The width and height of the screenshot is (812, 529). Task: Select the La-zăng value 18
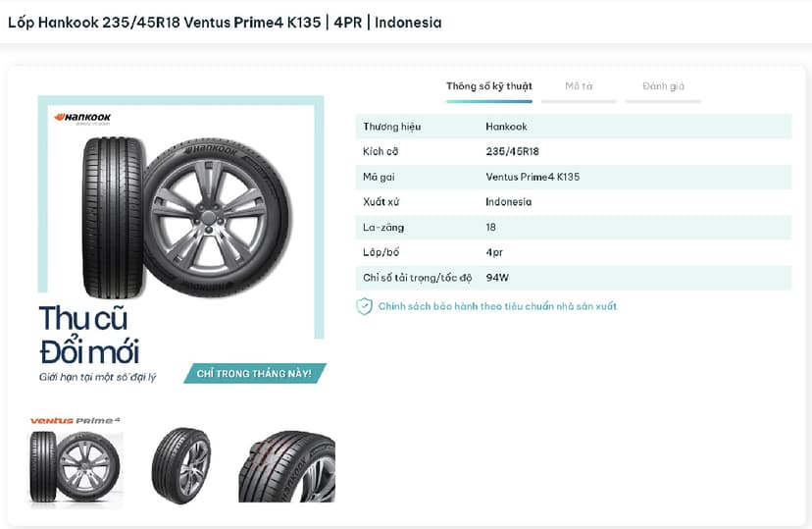(x=490, y=227)
